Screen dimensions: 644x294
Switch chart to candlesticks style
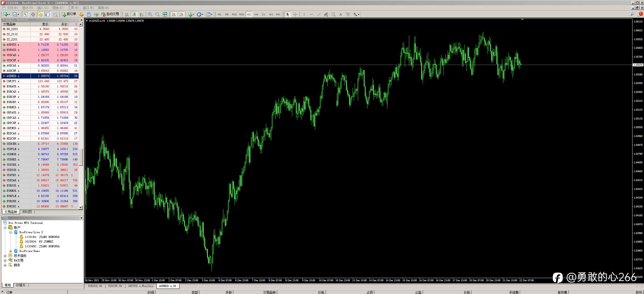pyautogui.click(x=134, y=14)
